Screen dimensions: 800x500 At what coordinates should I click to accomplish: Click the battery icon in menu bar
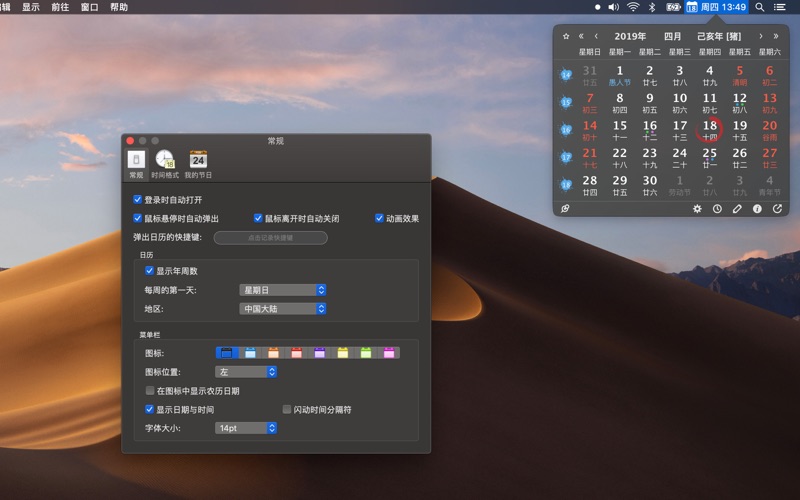[673, 7]
